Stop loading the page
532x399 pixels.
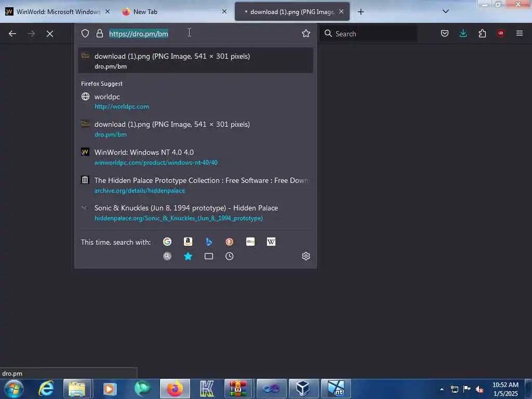[50, 34]
